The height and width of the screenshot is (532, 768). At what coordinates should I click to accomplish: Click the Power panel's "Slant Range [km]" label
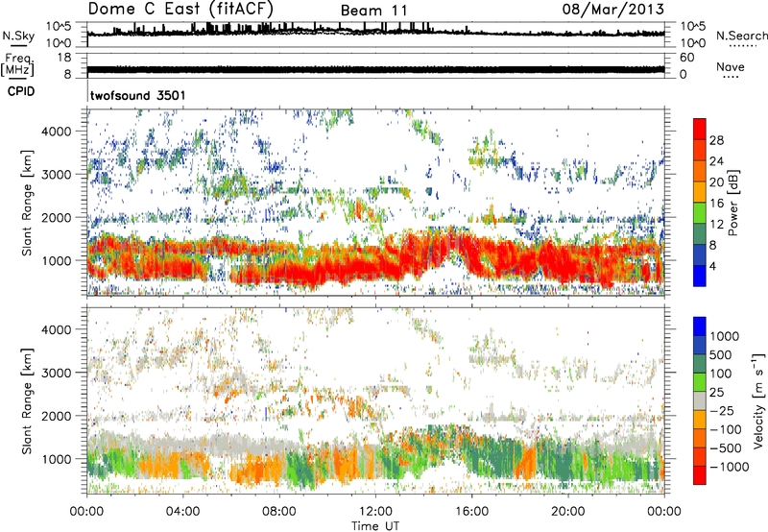tap(27, 203)
